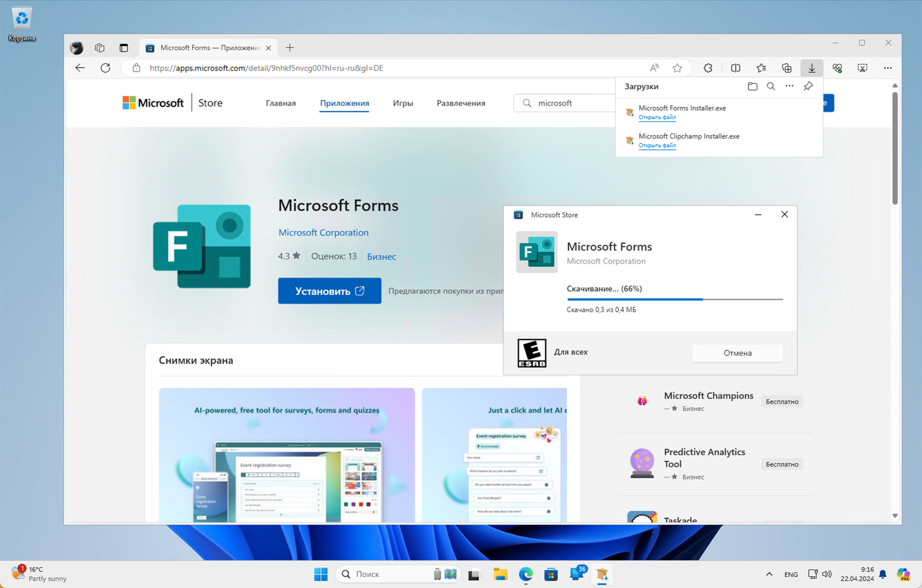Click the Store link beside Microsoft logo
This screenshot has width=922, height=588.
coord(210,103)
